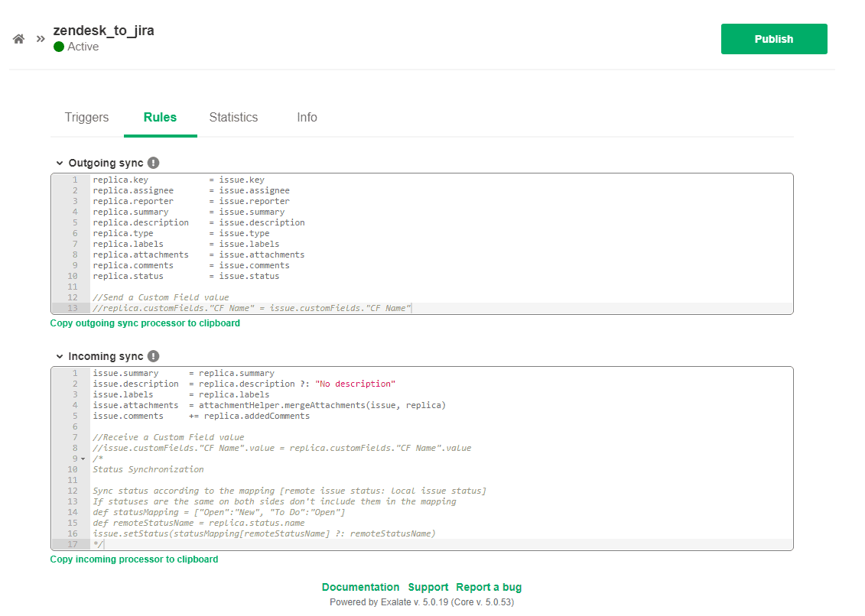Click outgoing line 13 customFields comment

pyautogui.click(x=252, y=308)
